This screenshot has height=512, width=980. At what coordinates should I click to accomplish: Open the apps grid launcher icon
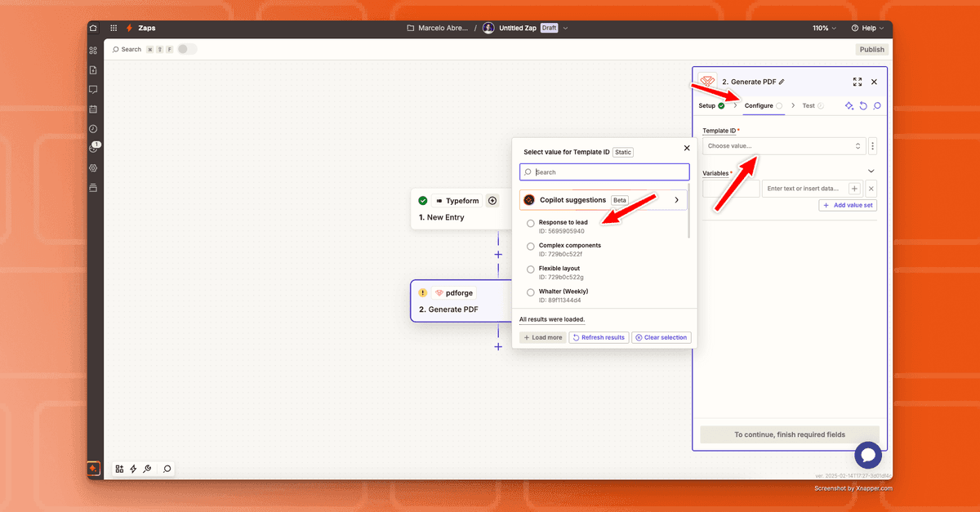click(x=114, y=28)
